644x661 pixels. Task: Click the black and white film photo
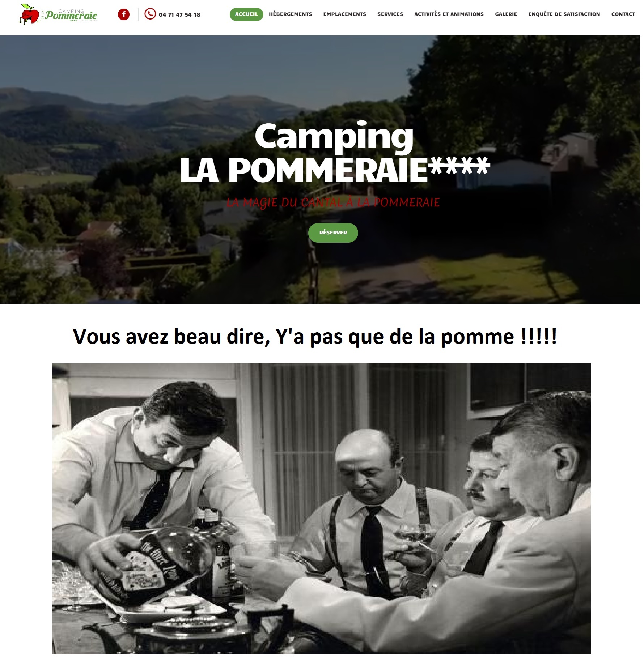point(321,508)
